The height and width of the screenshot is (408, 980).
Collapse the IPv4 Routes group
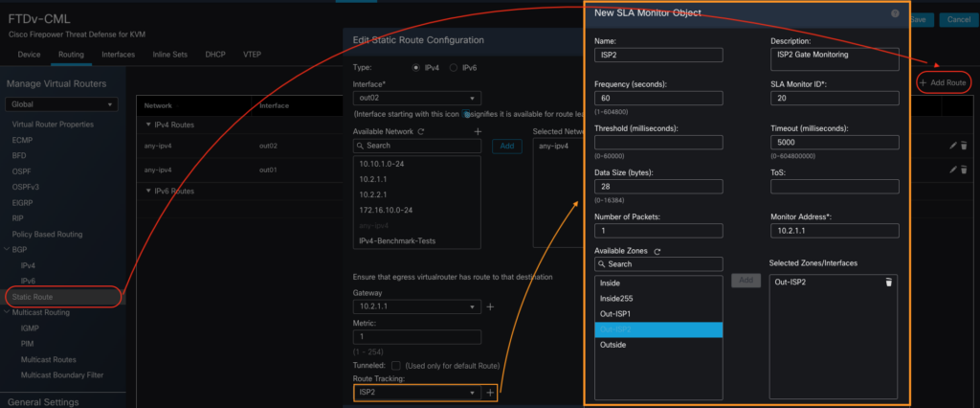[148, 125]
